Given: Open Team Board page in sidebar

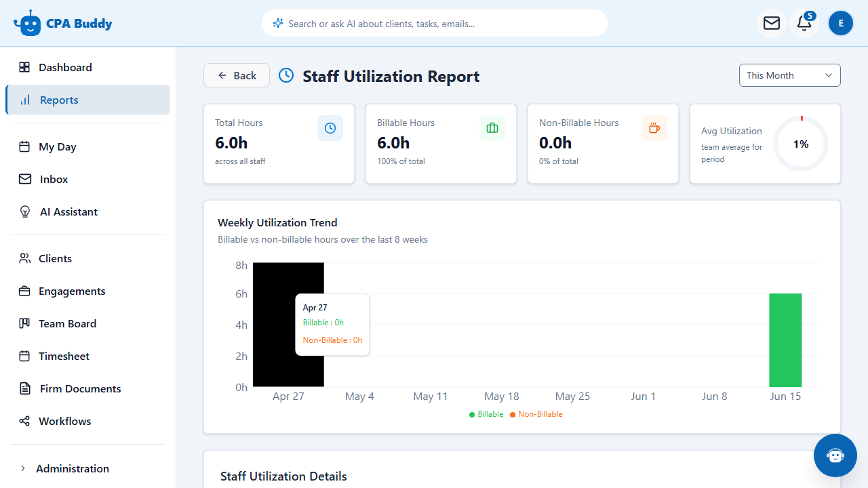Looking at the screenshot, I should click(87, 323).
